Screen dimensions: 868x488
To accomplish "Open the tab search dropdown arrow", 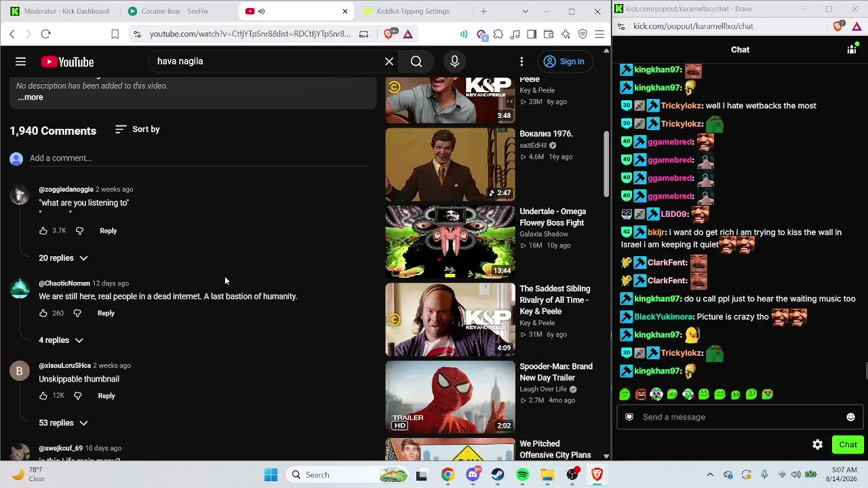I will (525, 11).
